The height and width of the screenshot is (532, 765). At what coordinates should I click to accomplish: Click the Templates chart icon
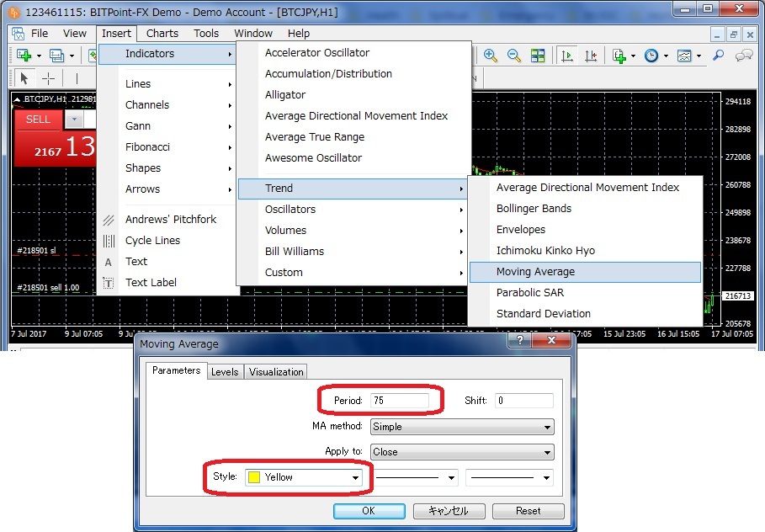tap(685, 56)
